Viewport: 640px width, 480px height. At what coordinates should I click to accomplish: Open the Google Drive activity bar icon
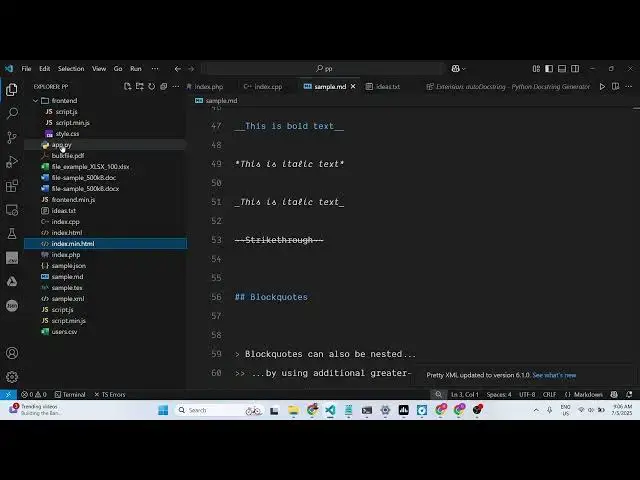[12, 282]
